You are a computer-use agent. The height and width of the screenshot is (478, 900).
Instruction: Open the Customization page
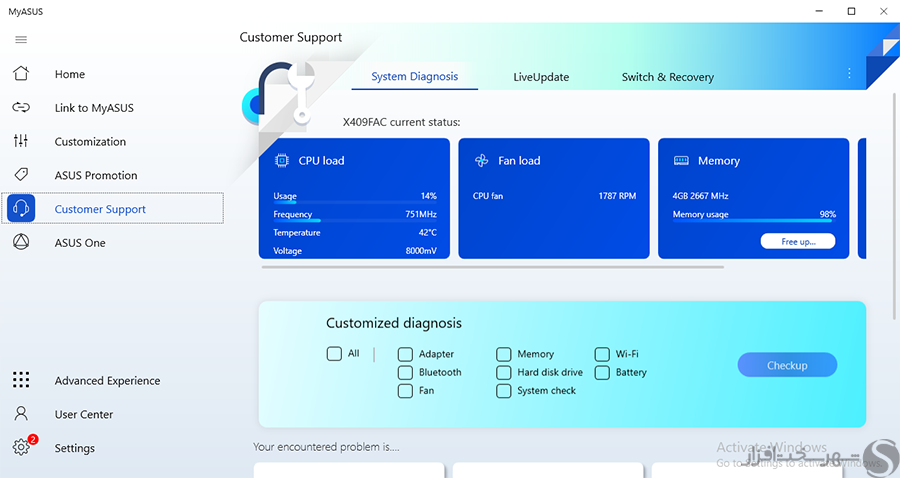[x=90, y=142]
